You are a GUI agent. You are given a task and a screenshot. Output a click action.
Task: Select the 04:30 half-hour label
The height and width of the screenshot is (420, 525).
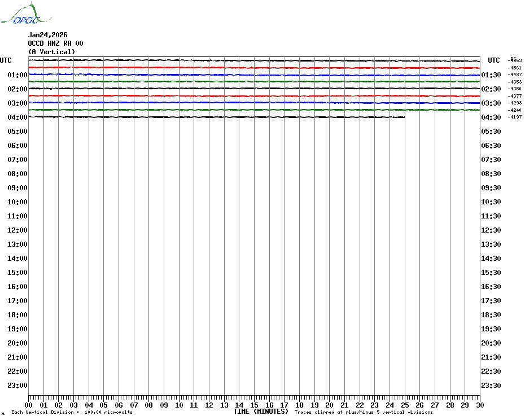491,117
